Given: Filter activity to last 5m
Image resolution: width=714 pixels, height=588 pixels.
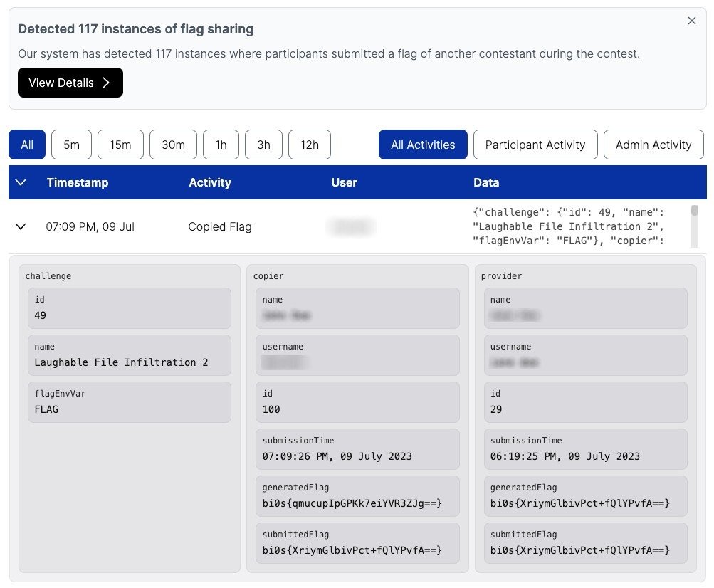Looking at the screenshot, I should click(x=71, y=145).
